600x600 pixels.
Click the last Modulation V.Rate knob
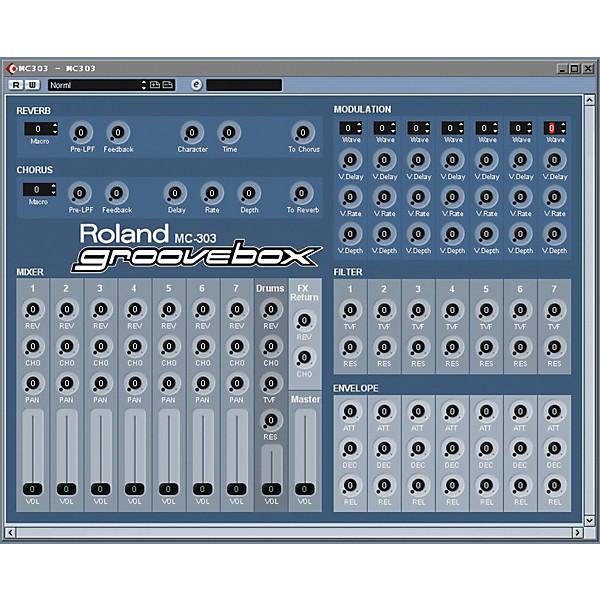point(554,197)
